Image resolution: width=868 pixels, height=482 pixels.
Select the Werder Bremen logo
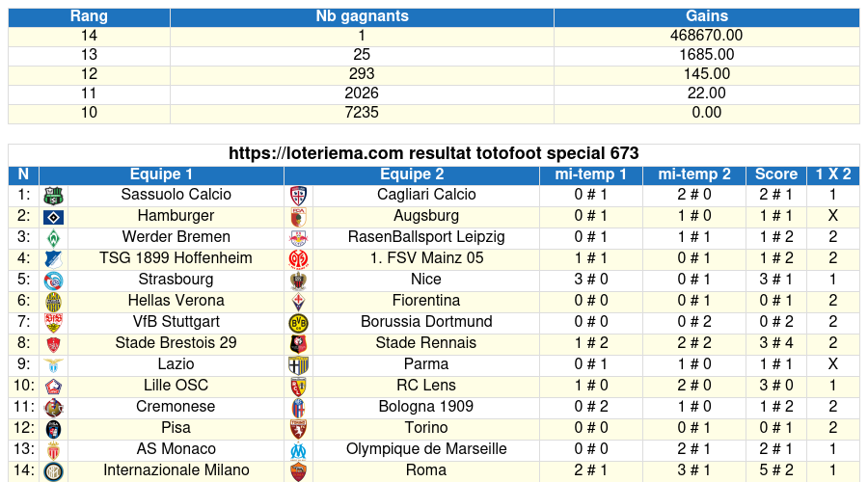pos(54,238)
